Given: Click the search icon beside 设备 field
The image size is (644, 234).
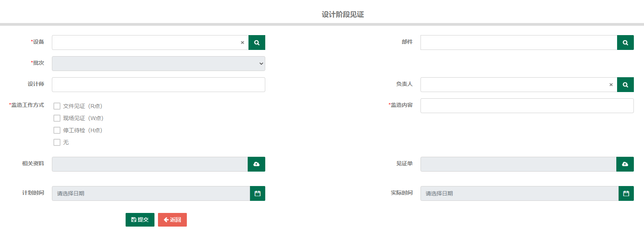Looking at the screenshot, I should pyautogui.click(x=257, y=43).
